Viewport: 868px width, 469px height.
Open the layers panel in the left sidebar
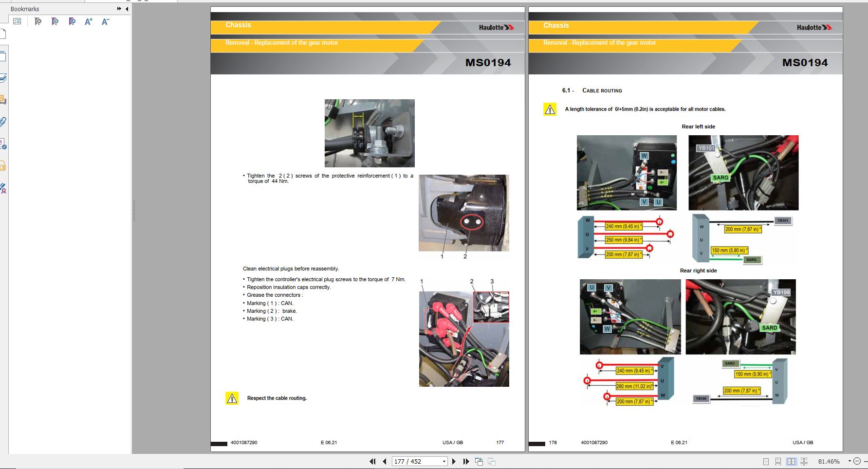3,78
